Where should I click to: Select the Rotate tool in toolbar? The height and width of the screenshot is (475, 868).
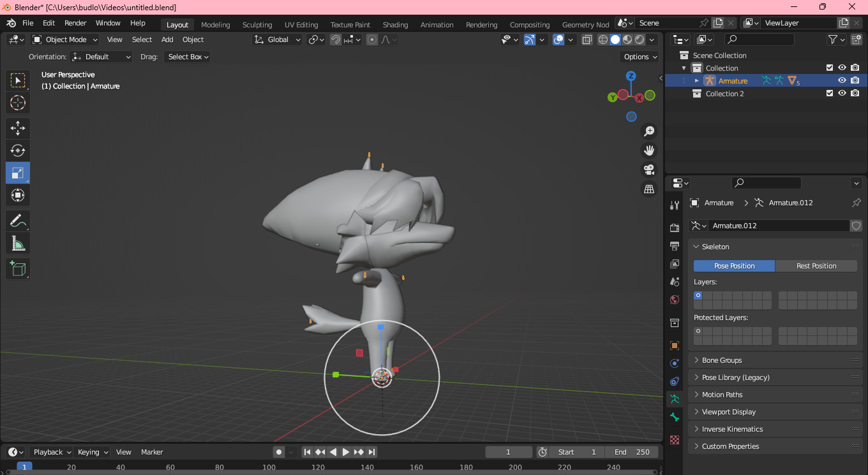[18, 150]
